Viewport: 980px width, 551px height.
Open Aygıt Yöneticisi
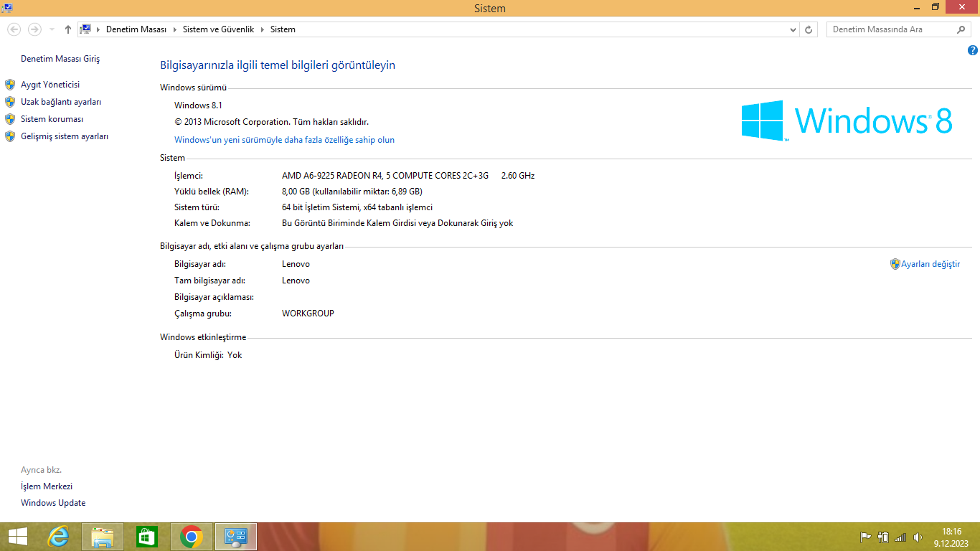coord(50,85)
